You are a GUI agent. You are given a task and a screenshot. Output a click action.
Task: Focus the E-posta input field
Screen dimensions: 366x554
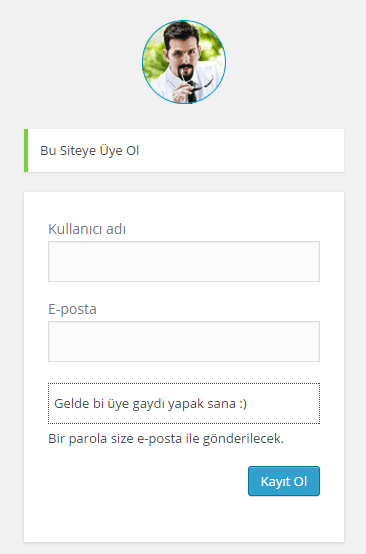pyautogui.click(x=184, y=341)
